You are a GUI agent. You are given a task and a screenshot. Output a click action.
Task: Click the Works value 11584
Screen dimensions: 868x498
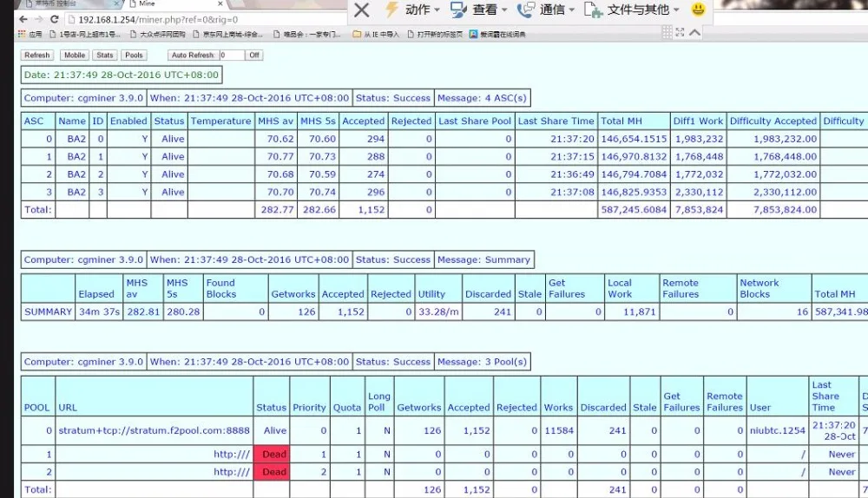(x=558, y=430)
